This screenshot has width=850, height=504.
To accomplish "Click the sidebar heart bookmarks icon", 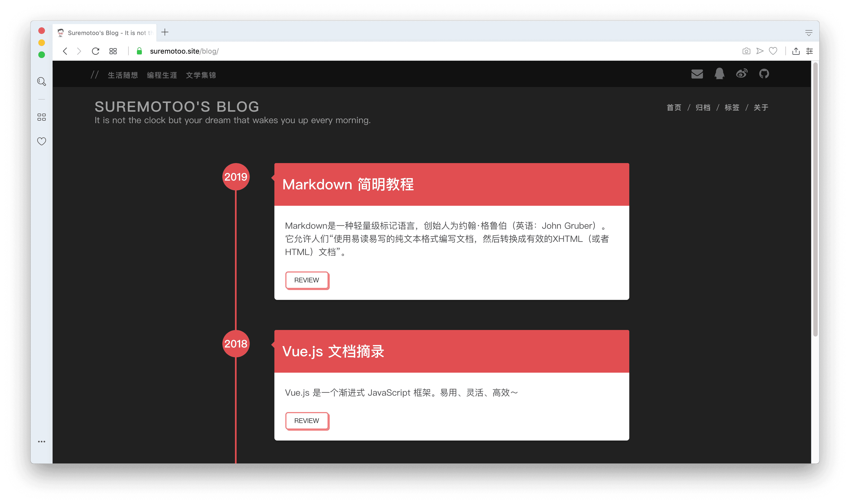I will 41,141.
